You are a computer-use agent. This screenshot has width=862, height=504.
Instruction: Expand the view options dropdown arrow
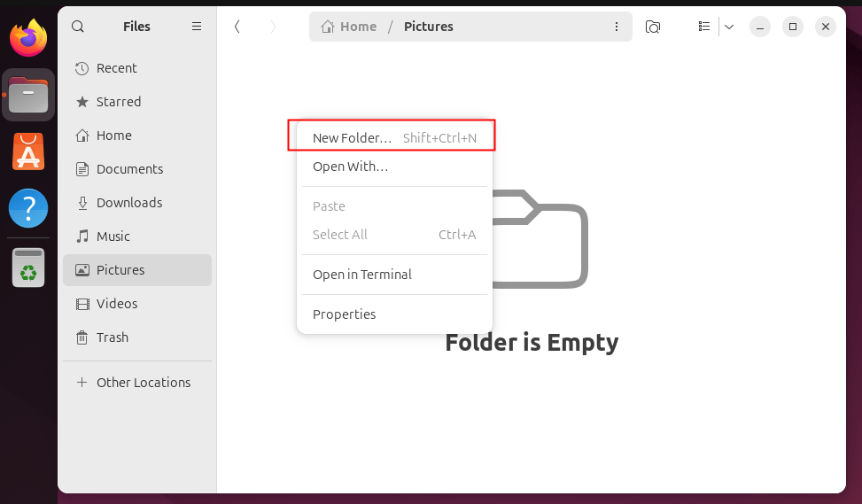coord(729,27)
